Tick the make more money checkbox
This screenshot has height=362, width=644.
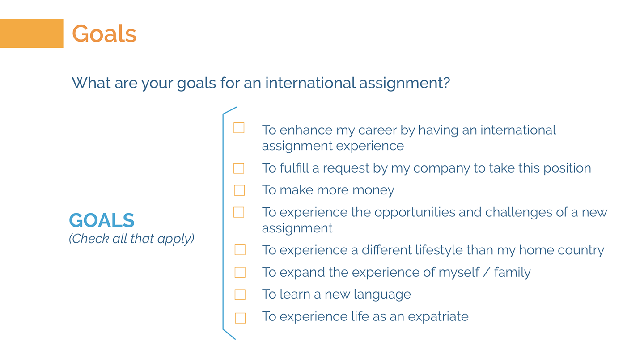pyautogui.click(x=239, y=190)
